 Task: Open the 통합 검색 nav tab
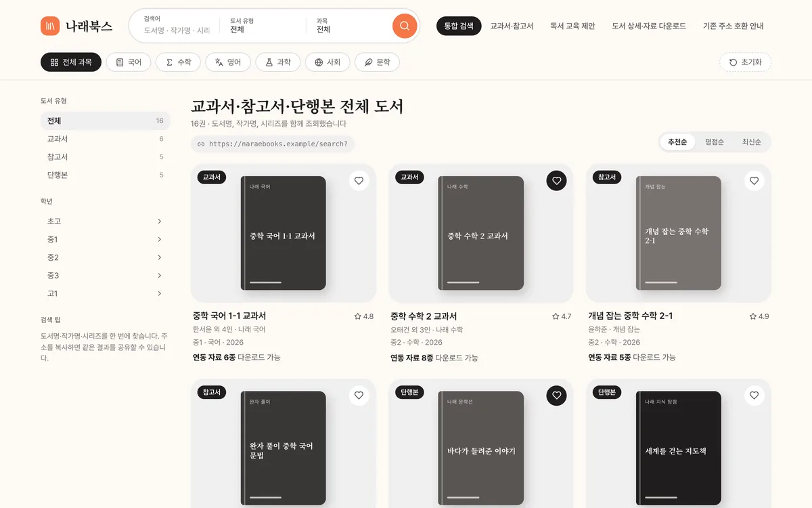click(459, 26)
